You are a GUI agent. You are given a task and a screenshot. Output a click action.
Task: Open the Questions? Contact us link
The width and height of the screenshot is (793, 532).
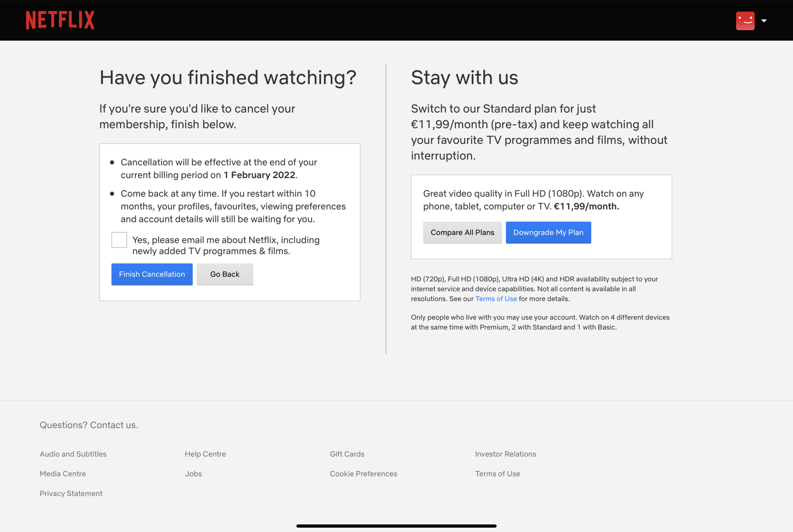[x=89, y=425]
